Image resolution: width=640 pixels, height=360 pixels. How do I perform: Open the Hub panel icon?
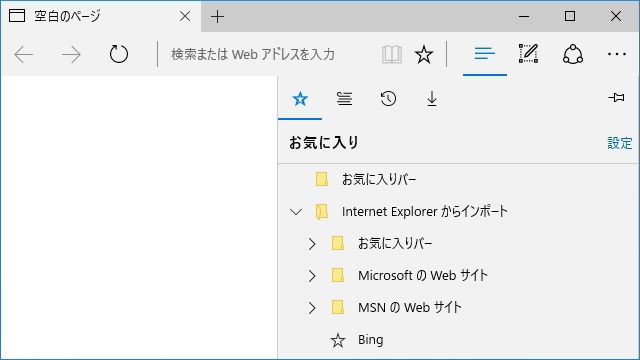[484, 53]
